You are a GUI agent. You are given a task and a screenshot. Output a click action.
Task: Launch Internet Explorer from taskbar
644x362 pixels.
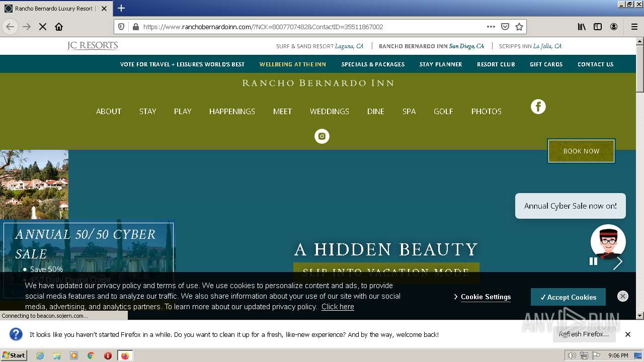(40, 355)
